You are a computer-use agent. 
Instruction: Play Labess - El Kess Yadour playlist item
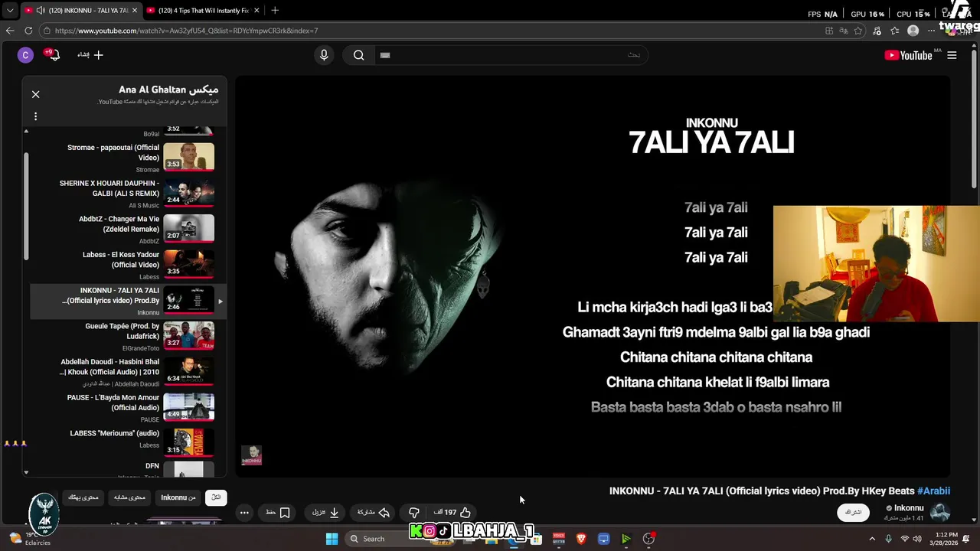[129, 265]
